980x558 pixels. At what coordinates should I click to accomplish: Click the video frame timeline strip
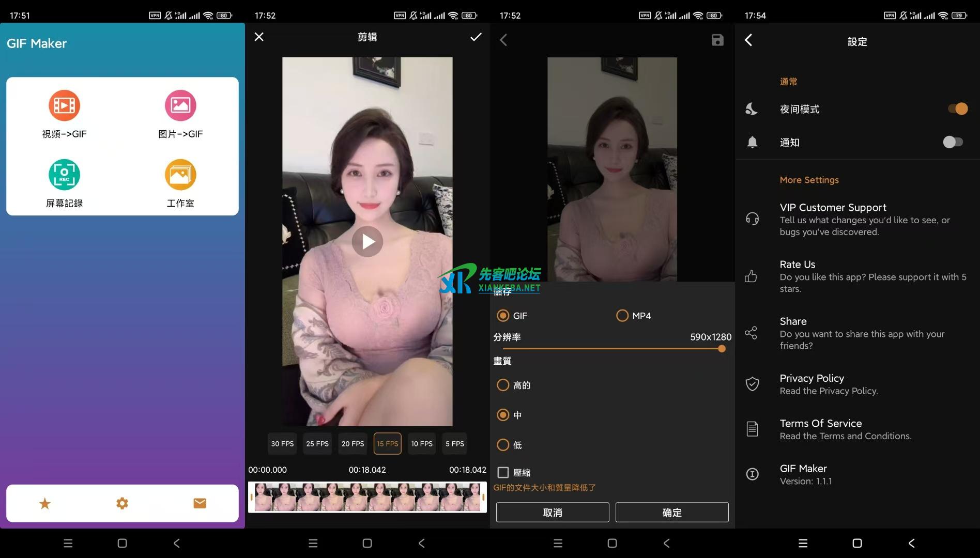(x=367, y=497)
